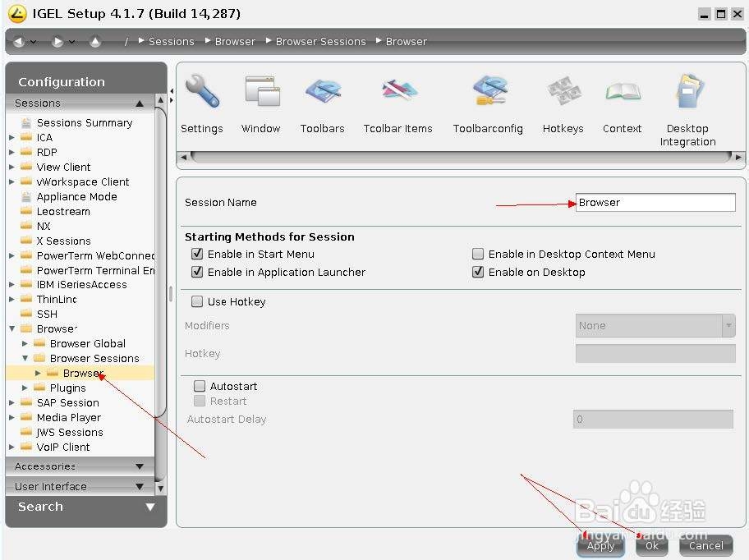Enable the Use Hotkey checkbox
This screenshot has height=560, width=749.
[x=197, y=301]
